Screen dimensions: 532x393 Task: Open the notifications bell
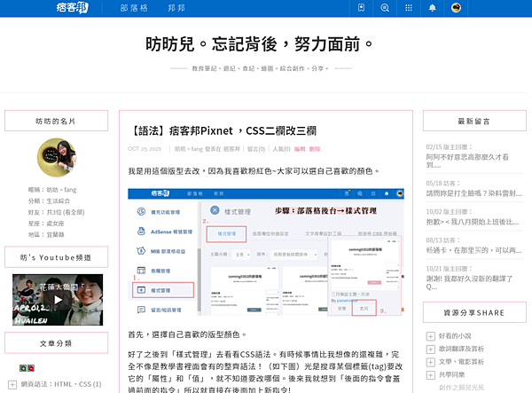433,8
